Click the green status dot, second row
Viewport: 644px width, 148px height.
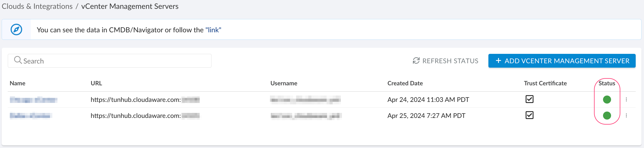pos(607,115)
